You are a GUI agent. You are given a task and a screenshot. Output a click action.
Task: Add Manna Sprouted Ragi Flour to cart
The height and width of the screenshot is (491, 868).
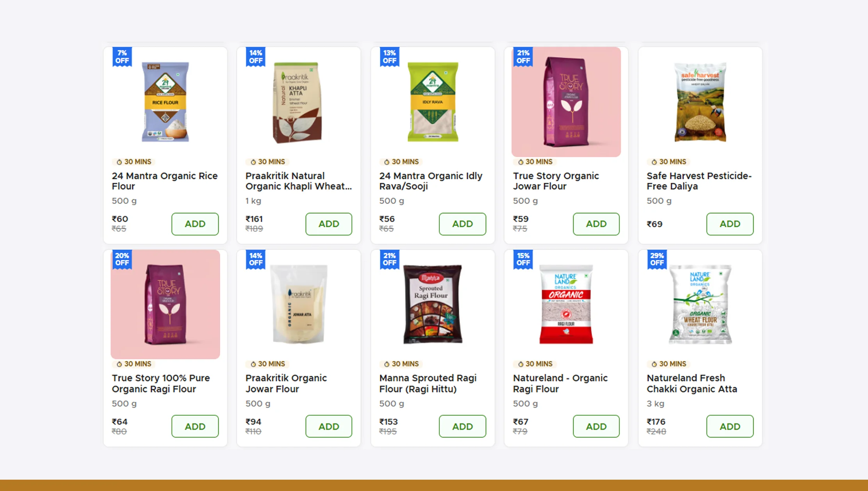point(462,426)
